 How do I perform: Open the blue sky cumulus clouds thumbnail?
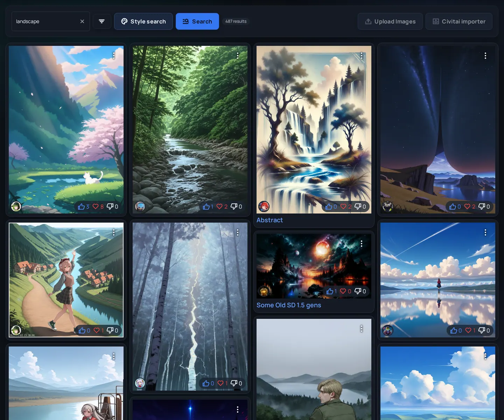[438, 383]
